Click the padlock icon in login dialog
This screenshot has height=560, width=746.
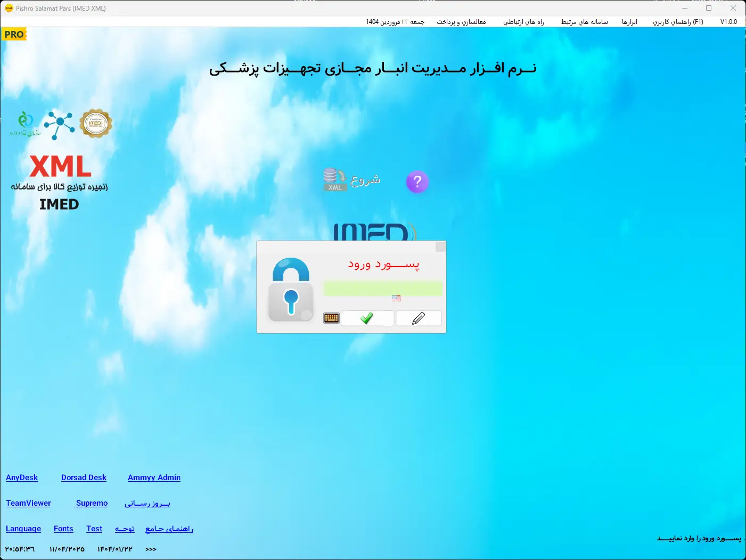click(x=291, y=290)
